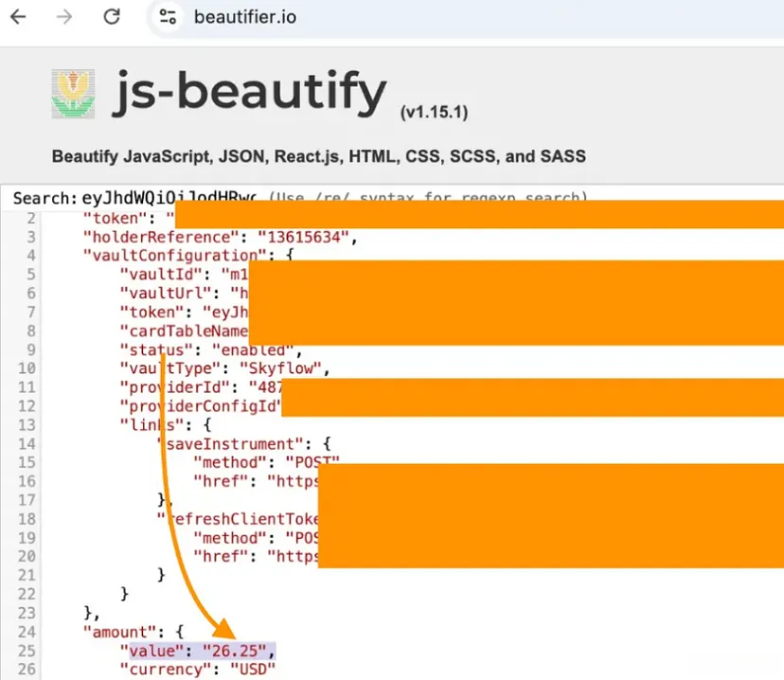
Task: Click the highlighted "value": "26.25" line
Action: coord(198,651)
